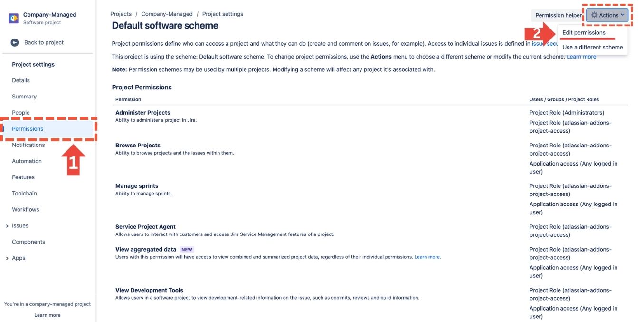
Task: Select Edit permissions from the menu
Action: [x=584, y=33]
